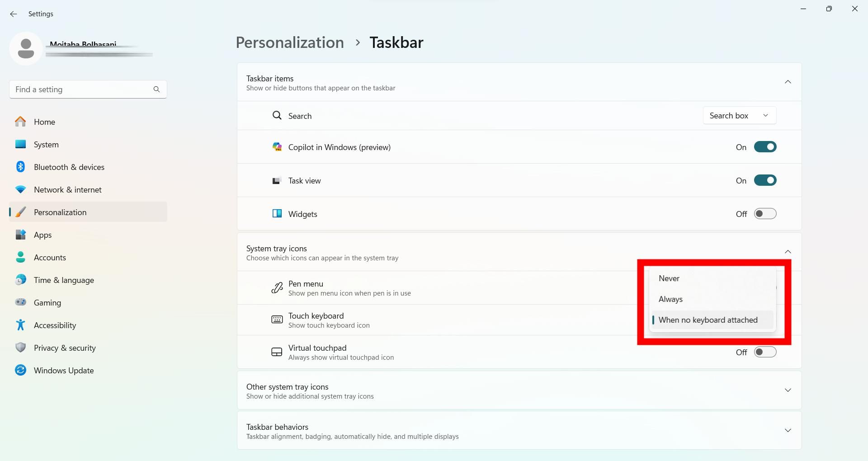The width and height of the screenshot is (868, 461).
Task: Click the search magnifier icon in Find a setting
Action: [x=156, y=89]
